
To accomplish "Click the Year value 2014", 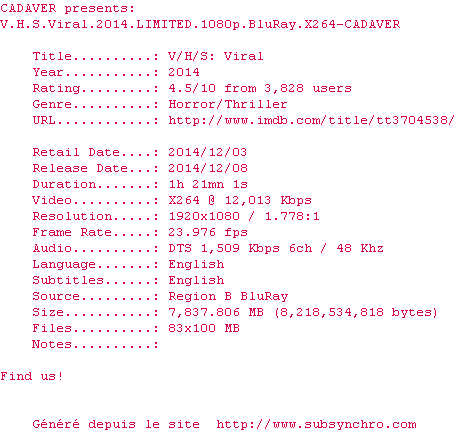I will pos(184,72).
